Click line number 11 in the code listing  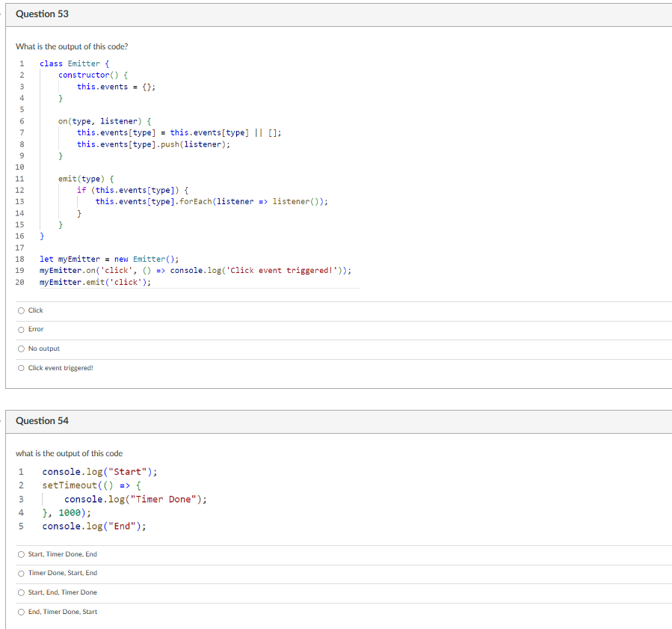pyautogui.click(x=20, y=178)
